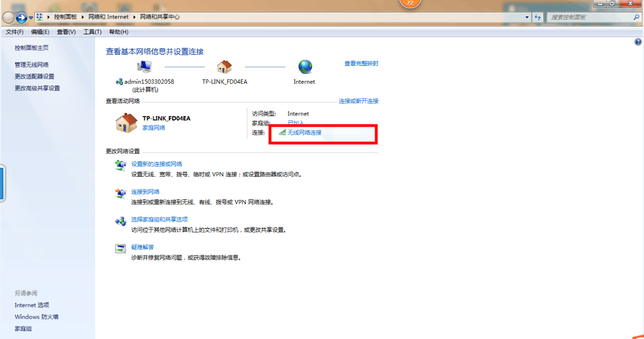Image resolution: width=644 pixels, height=339 pixels.
Task: Click the 已加入 homegroup link
Action: click(x=296, y=123)
